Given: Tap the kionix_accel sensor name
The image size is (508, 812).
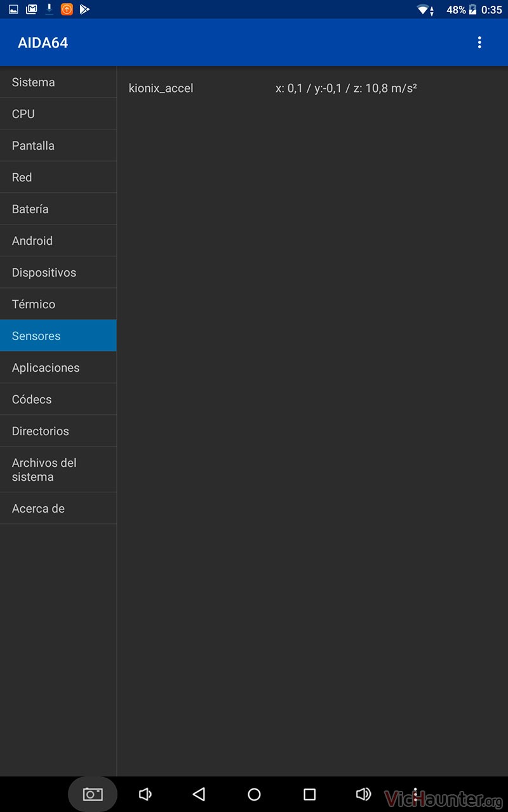Looking at the screenshot, I should 161,88.
